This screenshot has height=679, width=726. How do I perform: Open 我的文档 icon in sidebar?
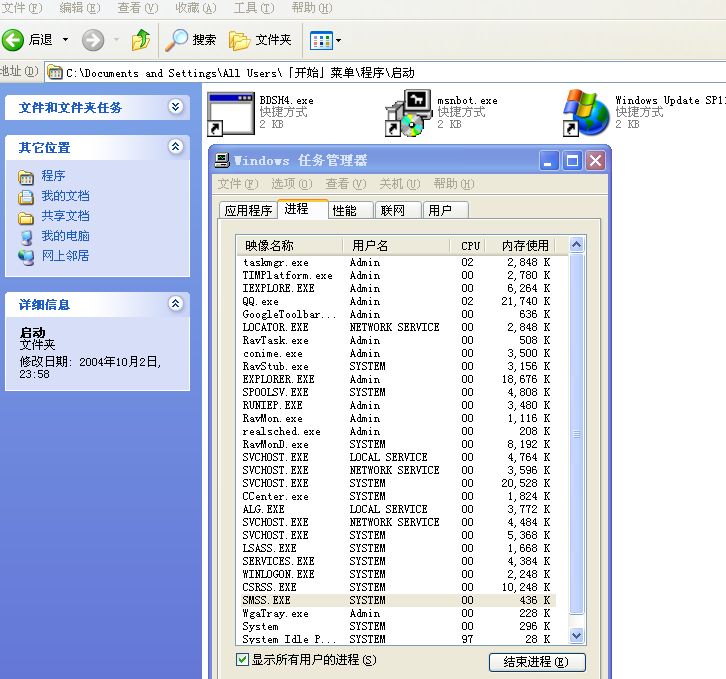coord(26,197)
